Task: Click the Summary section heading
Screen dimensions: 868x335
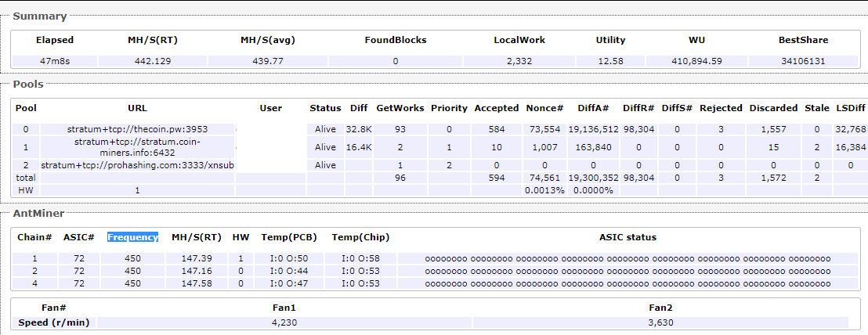Action: point(40,16)
